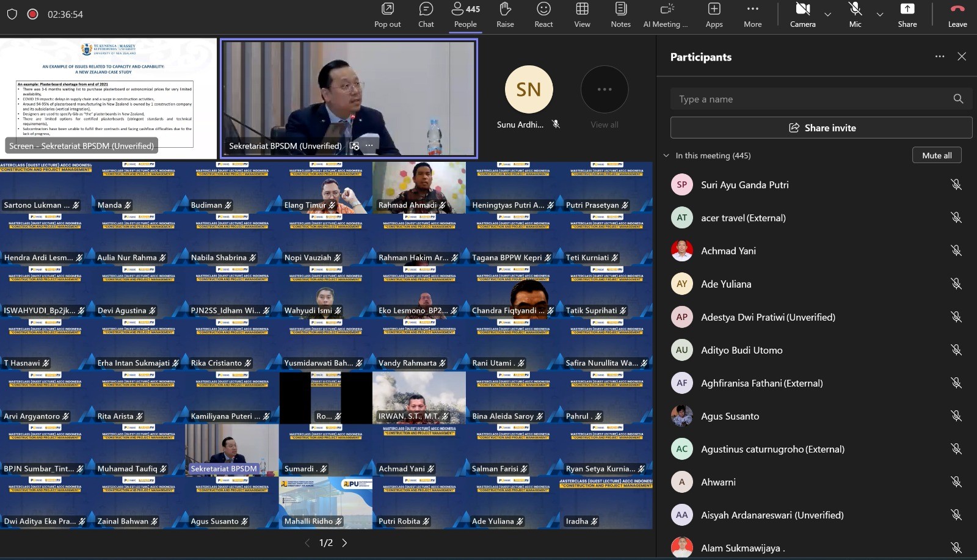
Task: Click the Share invite button
Action: (821, 128)
